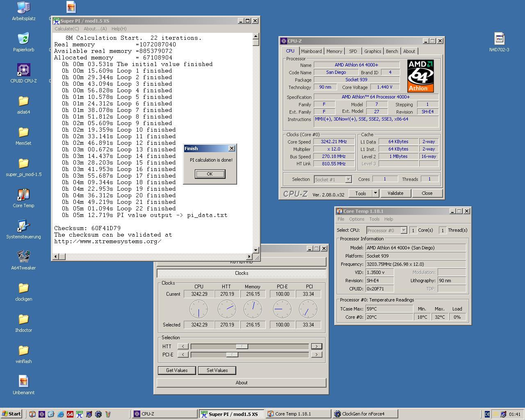Viewport: 525px width, 420px height.
Task: Launch CPU-Z from the quick launch bar
Action: click(x=41, y=414)
